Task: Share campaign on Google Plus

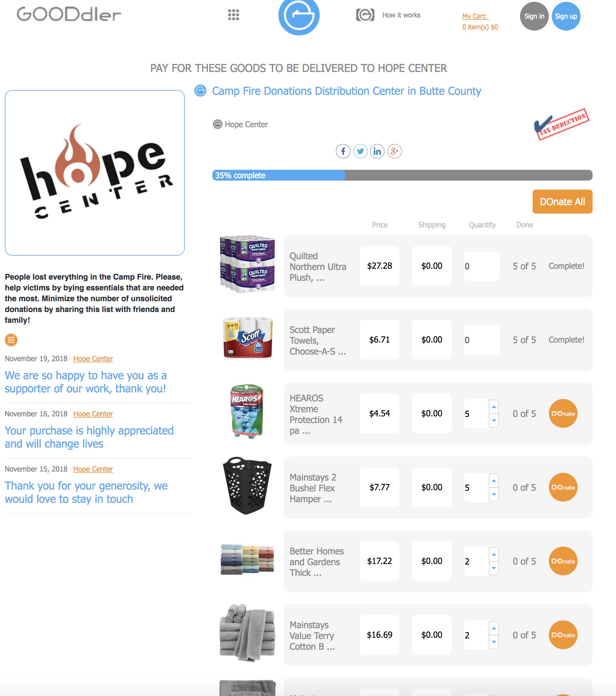Action: click(394, 151)
